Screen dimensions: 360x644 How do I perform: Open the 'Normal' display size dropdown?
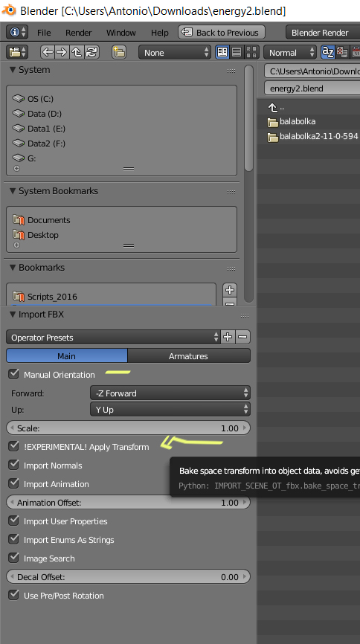[290, 52]
